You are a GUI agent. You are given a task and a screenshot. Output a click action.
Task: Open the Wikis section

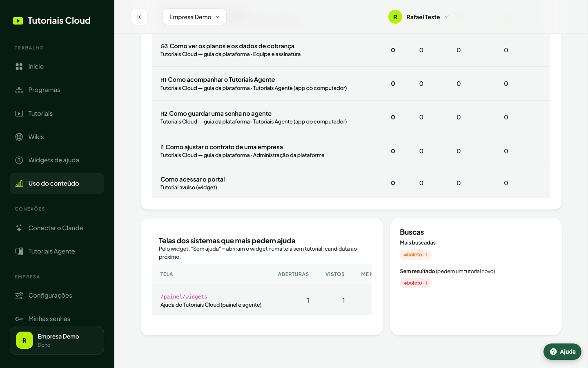[x=57, y=137]
